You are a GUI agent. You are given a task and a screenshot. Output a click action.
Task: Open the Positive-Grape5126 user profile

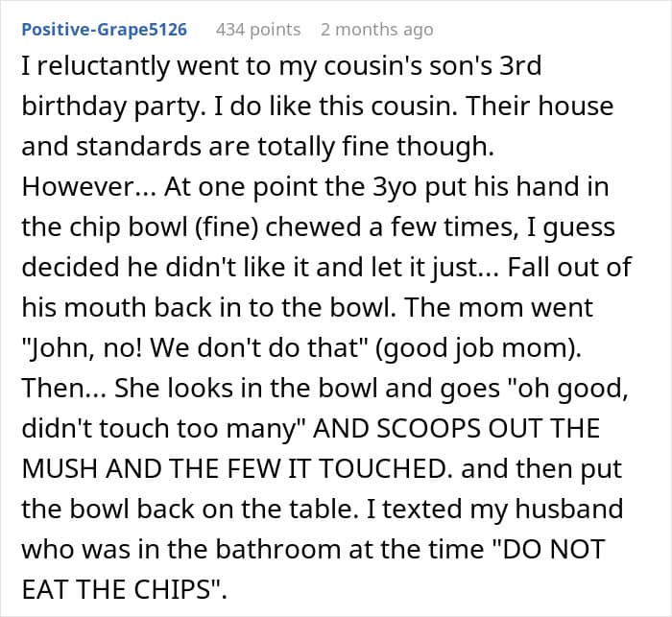coord(104,30)
